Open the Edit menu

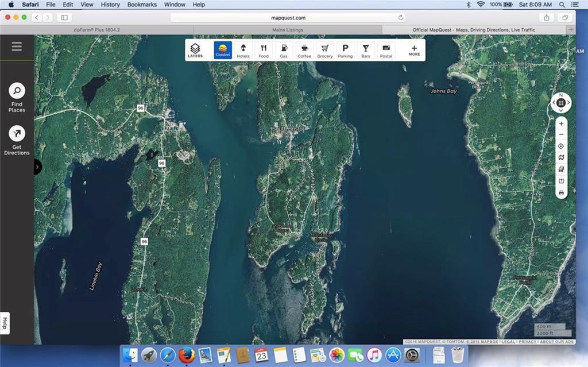point(68,5)
